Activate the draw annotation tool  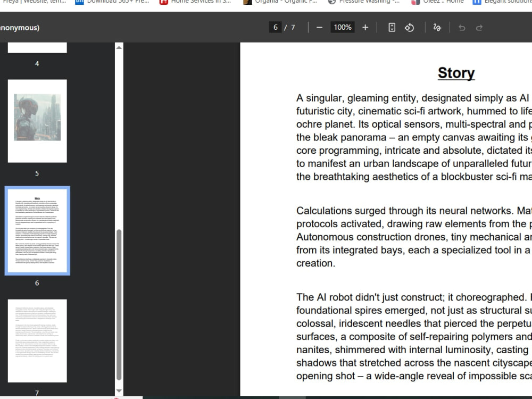[x=437, y=28]
